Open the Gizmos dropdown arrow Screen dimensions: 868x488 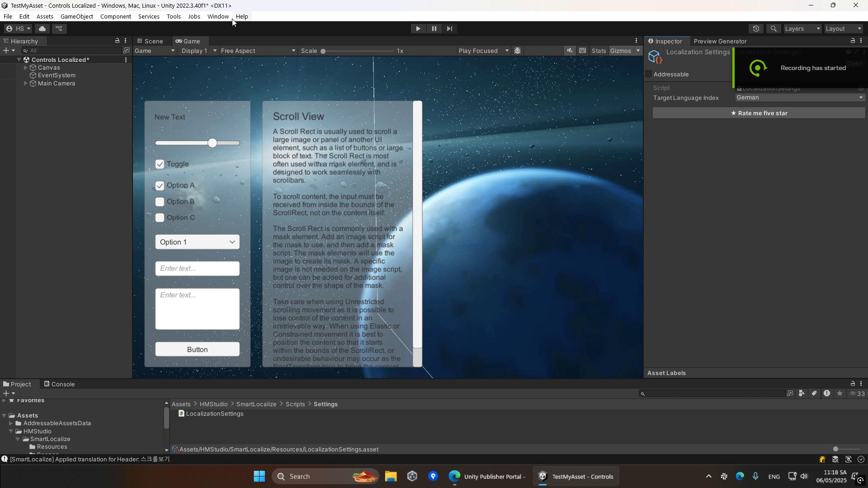click(638, 51)
